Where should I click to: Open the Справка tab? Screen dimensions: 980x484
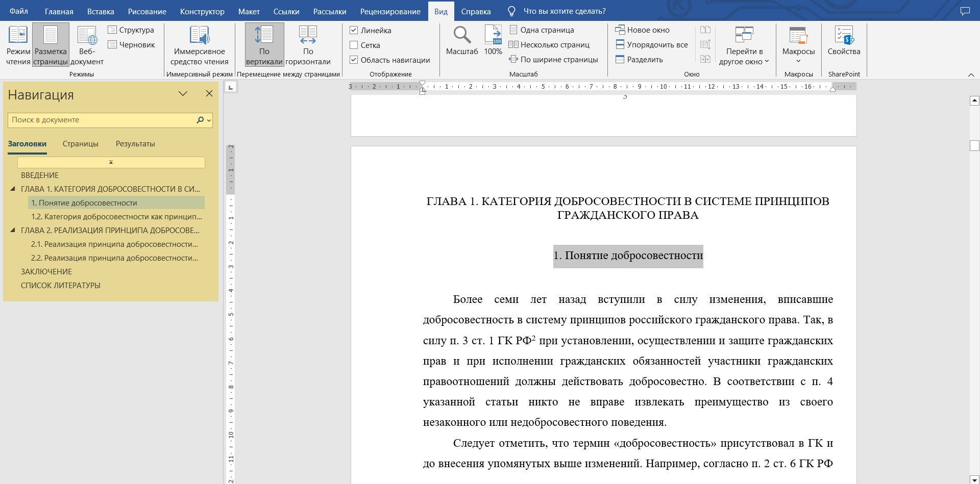click(x=476, y=11)
